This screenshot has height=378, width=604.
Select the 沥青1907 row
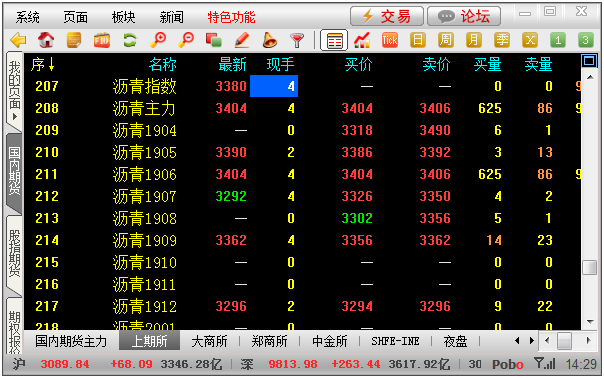(302, 196)
